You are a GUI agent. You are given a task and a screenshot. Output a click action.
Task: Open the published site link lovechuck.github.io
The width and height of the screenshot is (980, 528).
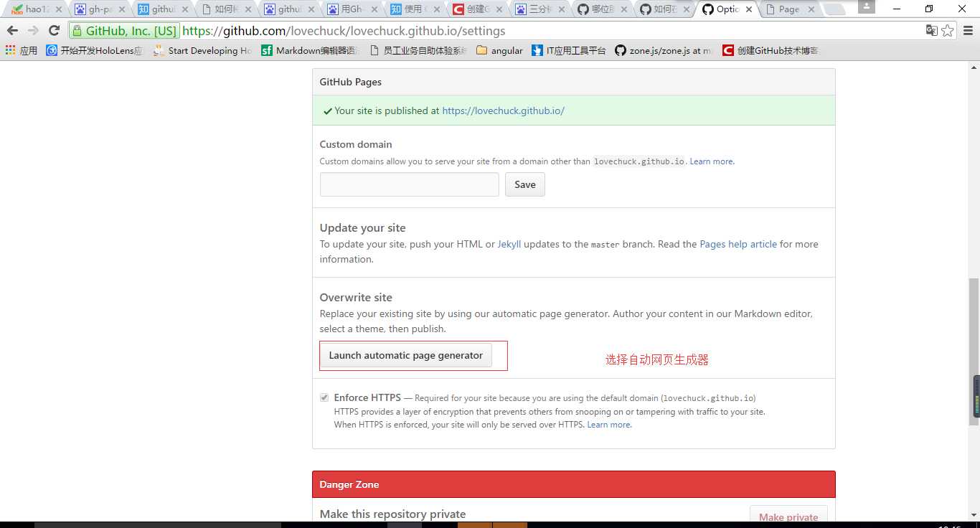click(x=503, y=110)
